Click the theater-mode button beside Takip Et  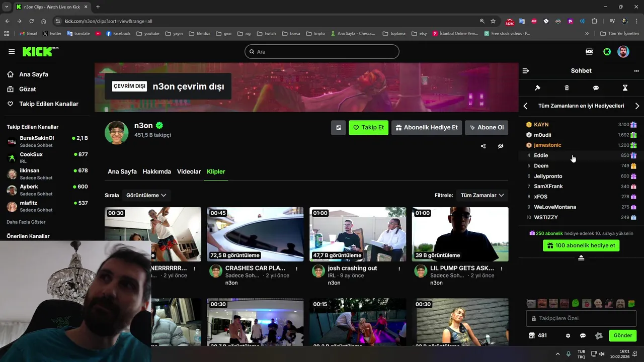pyautogui.click(x=338, y=128)
